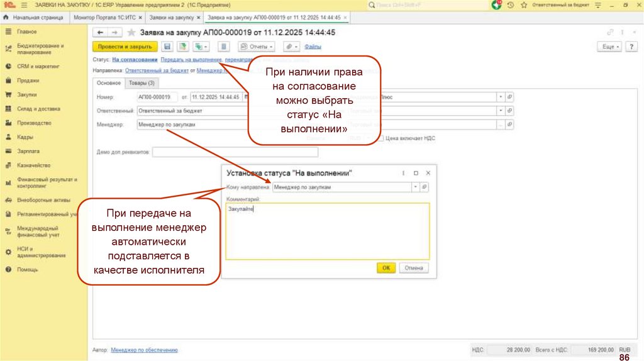Click Отмена in the status dialog
This screenshot has width=644, height=361.
414,268
